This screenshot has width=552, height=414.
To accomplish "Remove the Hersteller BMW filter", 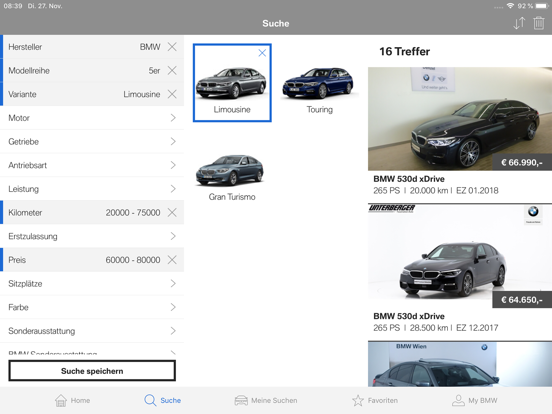I will (x=172, y=47).
